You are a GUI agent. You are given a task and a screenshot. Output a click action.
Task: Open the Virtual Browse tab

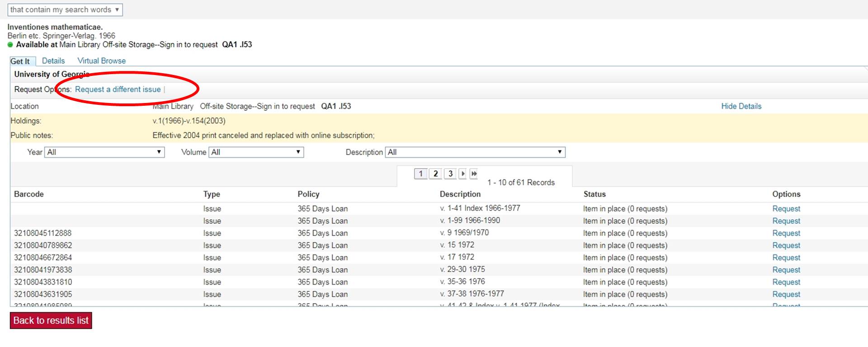click(101, 61)
